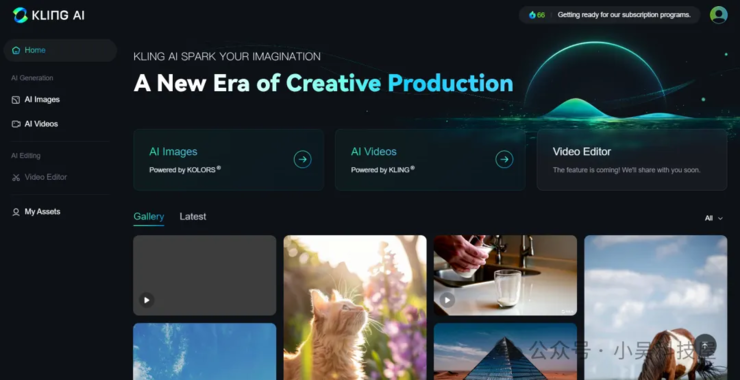Click the arrow icon on AI Videos card

point(504,160)
